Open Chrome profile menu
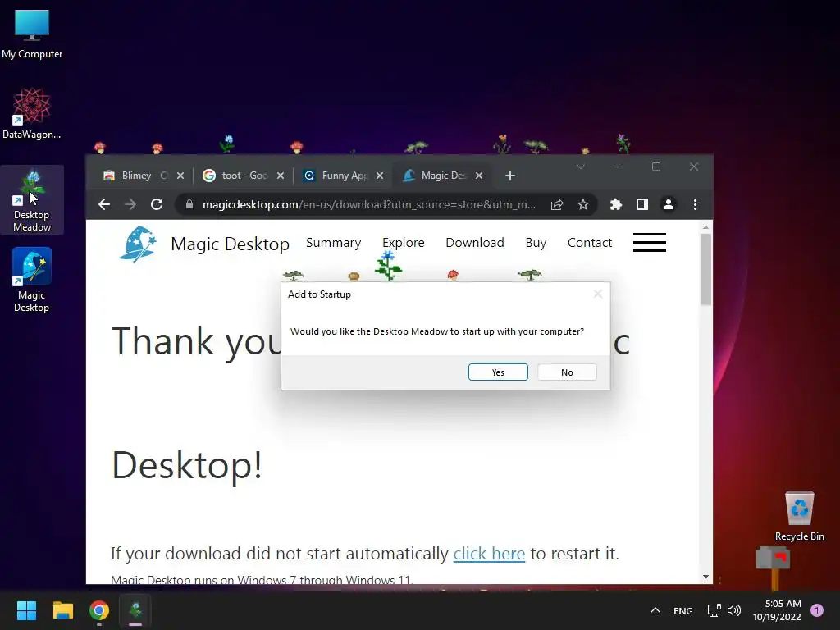Screen dimensions: 840x630 click(669, 204)
